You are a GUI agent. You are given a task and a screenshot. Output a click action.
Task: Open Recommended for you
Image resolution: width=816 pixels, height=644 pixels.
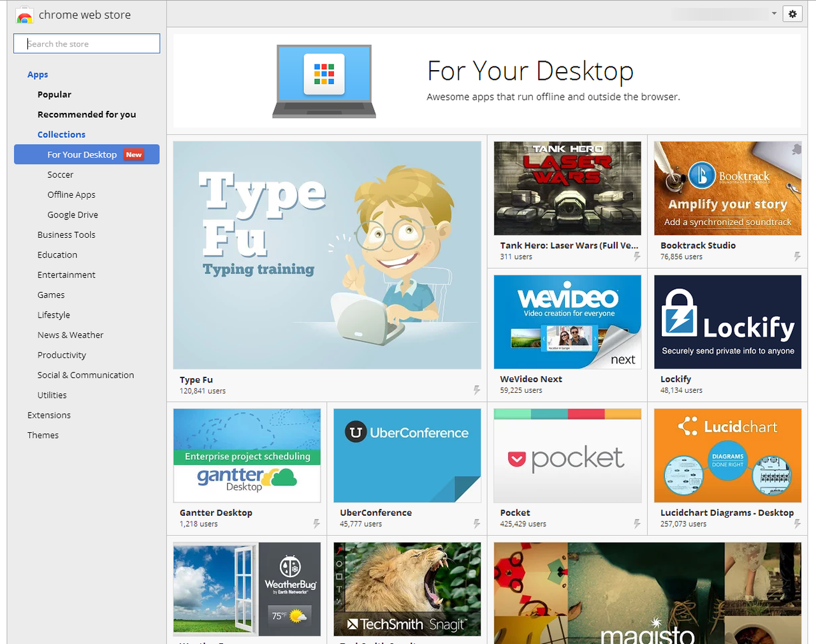[x=87, y=114]
